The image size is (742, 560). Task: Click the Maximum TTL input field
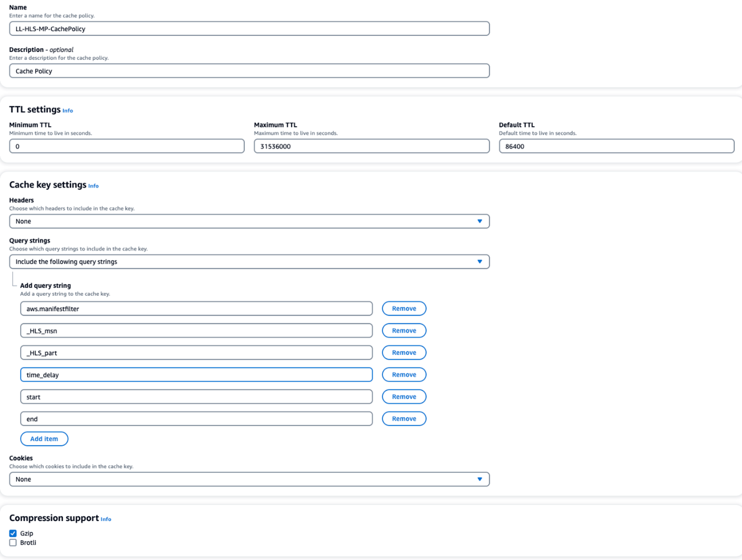(372, 146)
